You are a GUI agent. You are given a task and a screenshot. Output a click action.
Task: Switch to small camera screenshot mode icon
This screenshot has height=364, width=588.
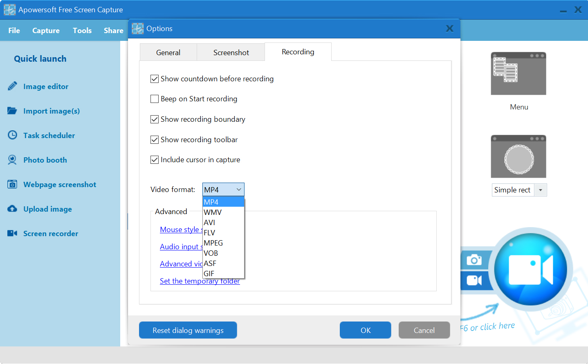pos(474,260)
